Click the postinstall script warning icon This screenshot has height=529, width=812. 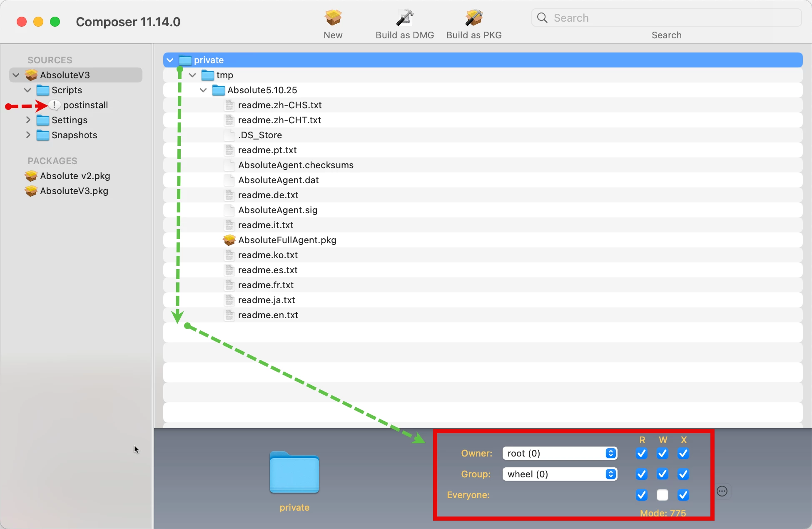coord(55,105)
